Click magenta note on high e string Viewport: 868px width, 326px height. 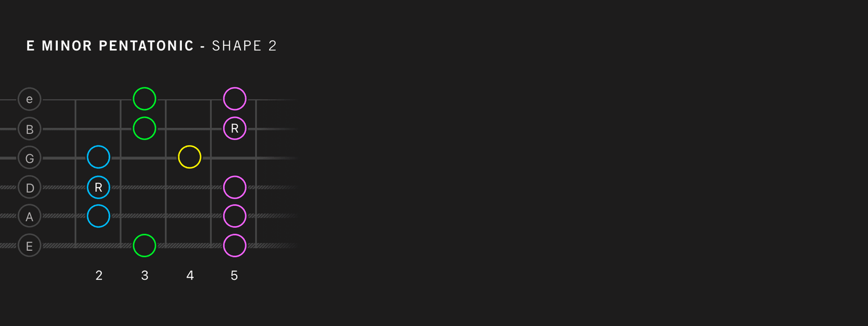234,99
